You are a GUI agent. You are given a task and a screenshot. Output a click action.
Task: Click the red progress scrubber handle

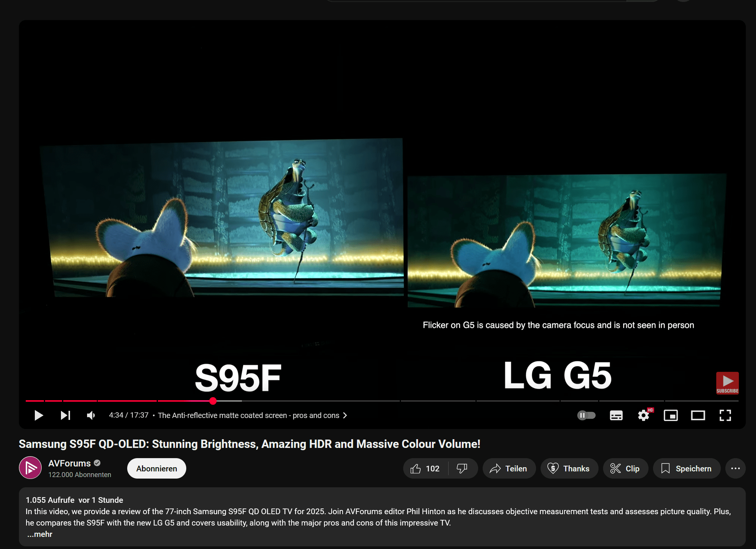pos(213,401)
